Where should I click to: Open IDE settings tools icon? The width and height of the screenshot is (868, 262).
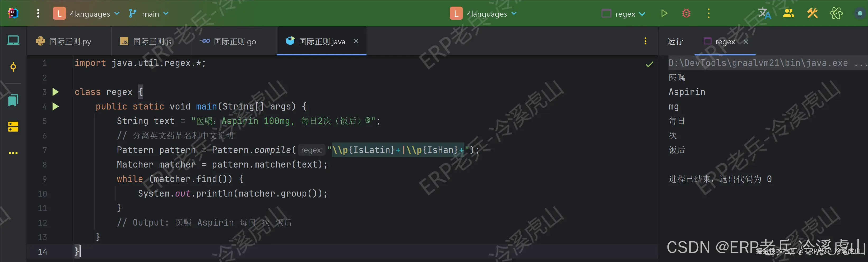click(813, 13)
